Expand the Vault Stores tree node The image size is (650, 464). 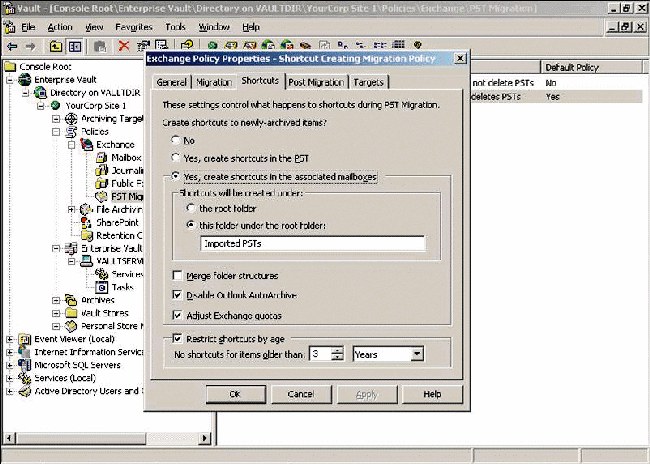coord(57,312)
